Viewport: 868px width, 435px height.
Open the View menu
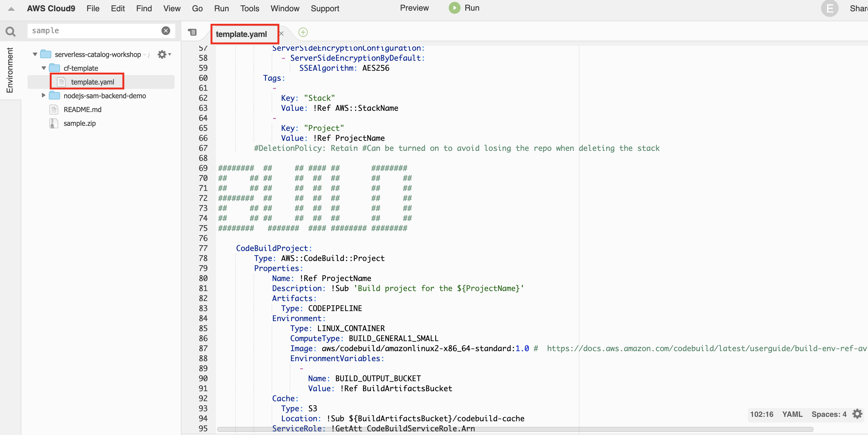[x=172, y=8]
